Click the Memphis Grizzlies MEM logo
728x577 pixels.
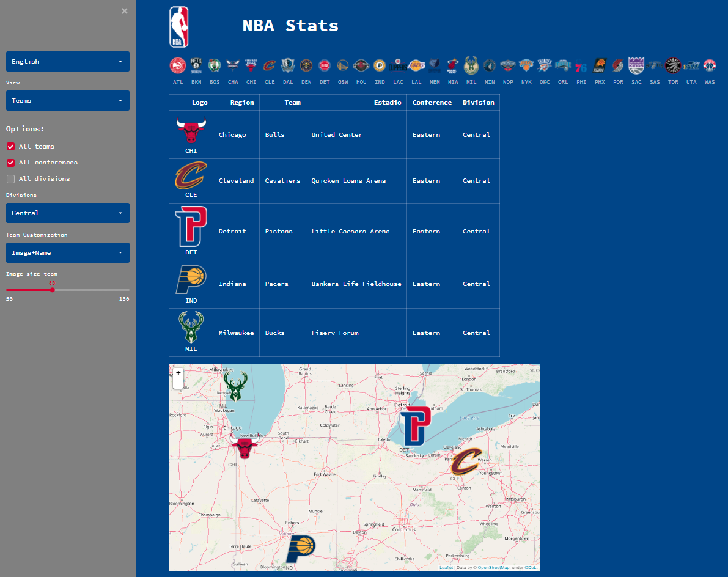point(435,66)
